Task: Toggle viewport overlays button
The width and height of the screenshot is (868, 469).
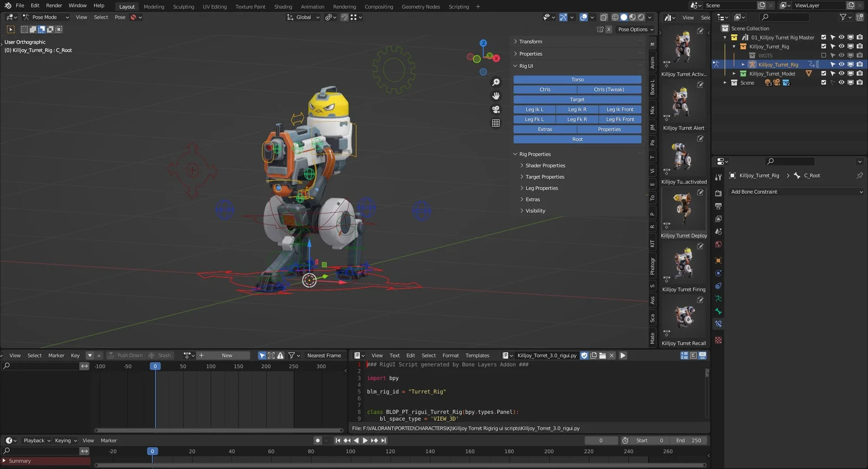Action: click(x=584, y=17)
